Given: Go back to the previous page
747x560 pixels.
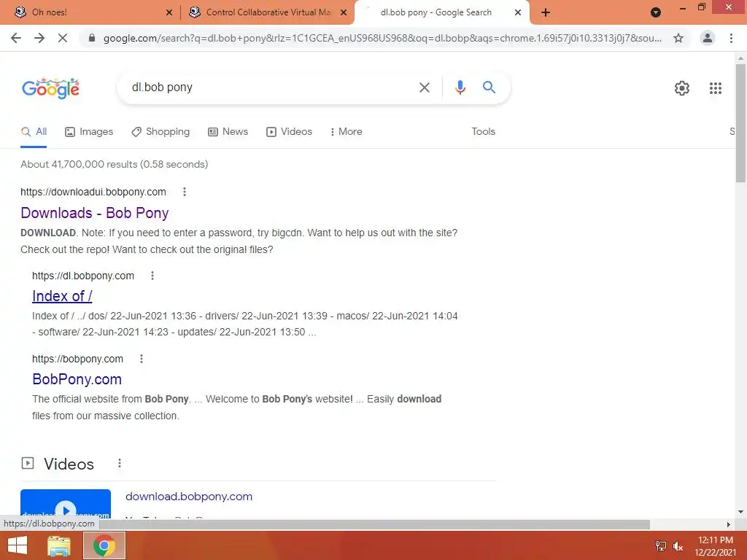Looking at the screenshot, I should click(16, 38).
